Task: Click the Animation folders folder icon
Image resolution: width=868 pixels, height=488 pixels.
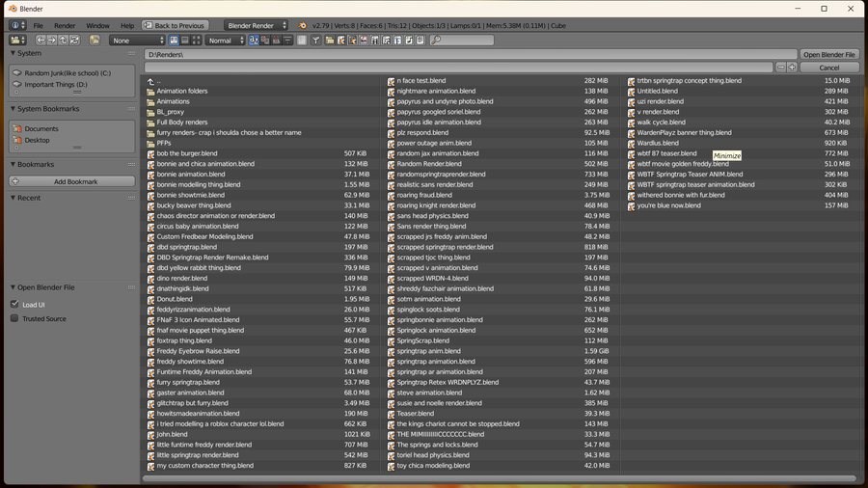Action: (x=150, y=92)
